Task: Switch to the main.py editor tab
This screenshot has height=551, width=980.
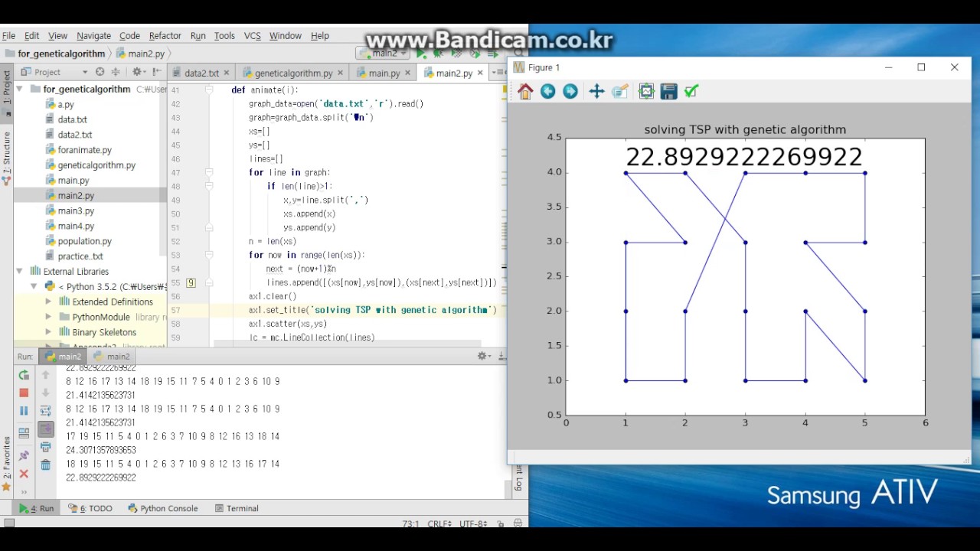Action: point(383,73)
